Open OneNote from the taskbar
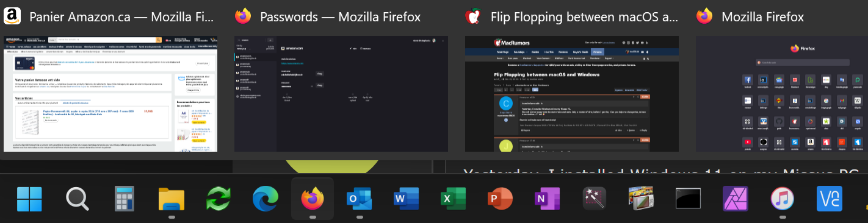Viewport: 868px width, 223px height. point(548,199)
